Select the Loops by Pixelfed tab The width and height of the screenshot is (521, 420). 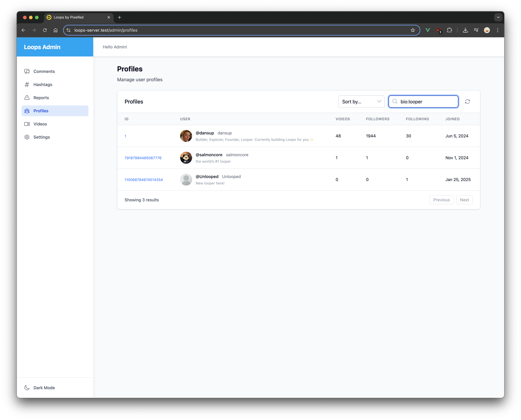pyautogui.click(x=79, y=17)
